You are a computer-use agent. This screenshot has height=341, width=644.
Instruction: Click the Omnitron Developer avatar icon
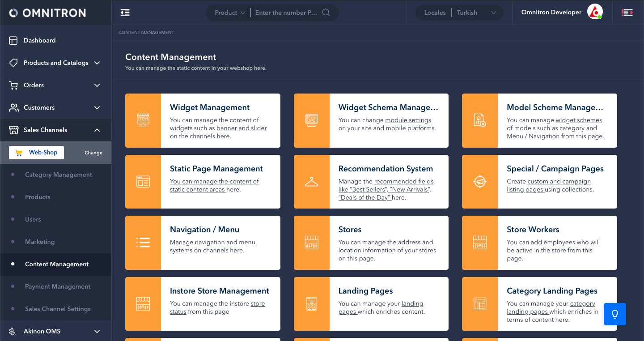(x=595, y=12)
